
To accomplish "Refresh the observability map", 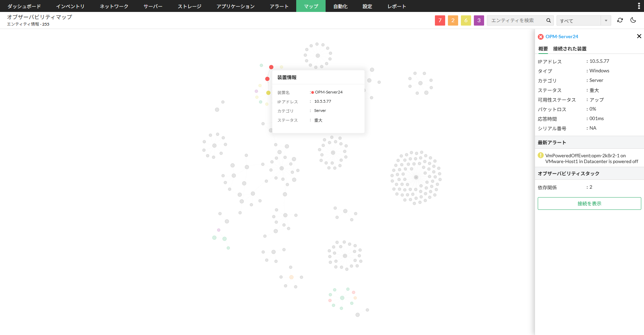I will [x=620, y=20].
